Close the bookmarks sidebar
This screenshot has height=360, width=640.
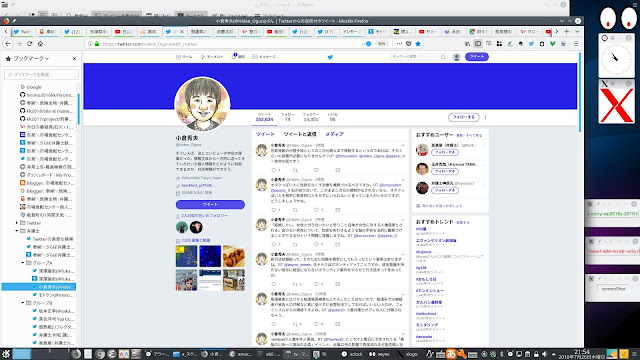(74, 59)
